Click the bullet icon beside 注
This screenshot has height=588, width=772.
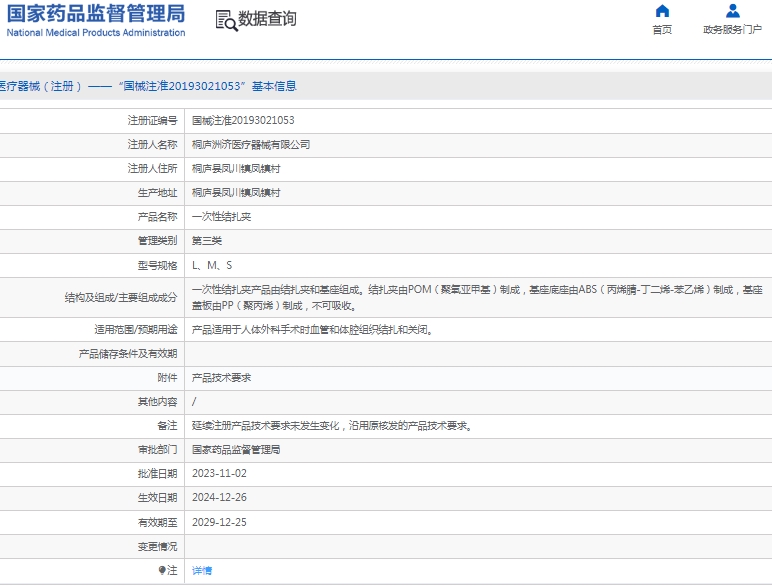pos(162,570)
